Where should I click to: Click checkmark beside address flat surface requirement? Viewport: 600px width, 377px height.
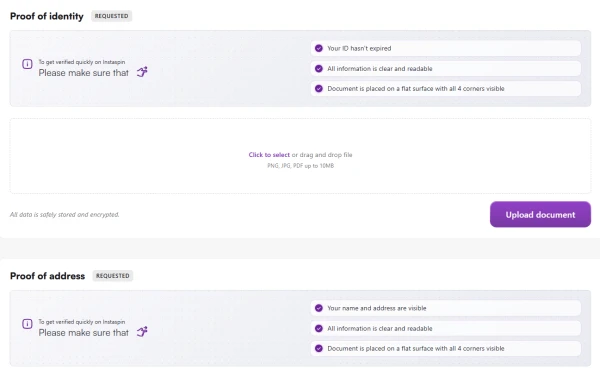(x=319, y=348)
